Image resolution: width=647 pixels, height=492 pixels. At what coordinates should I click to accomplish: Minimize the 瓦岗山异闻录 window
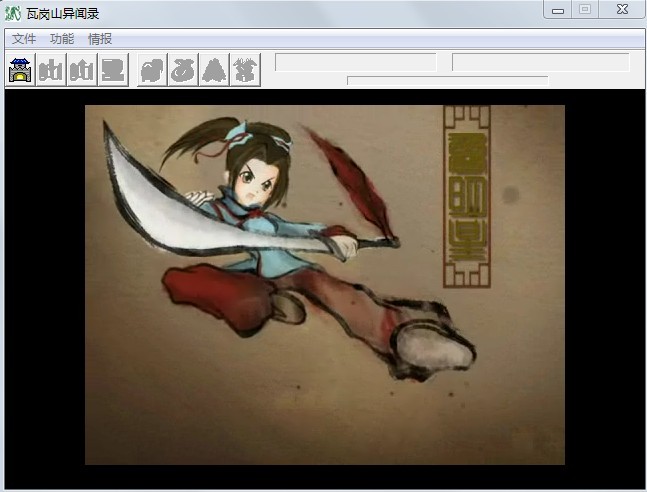point(558,10)
